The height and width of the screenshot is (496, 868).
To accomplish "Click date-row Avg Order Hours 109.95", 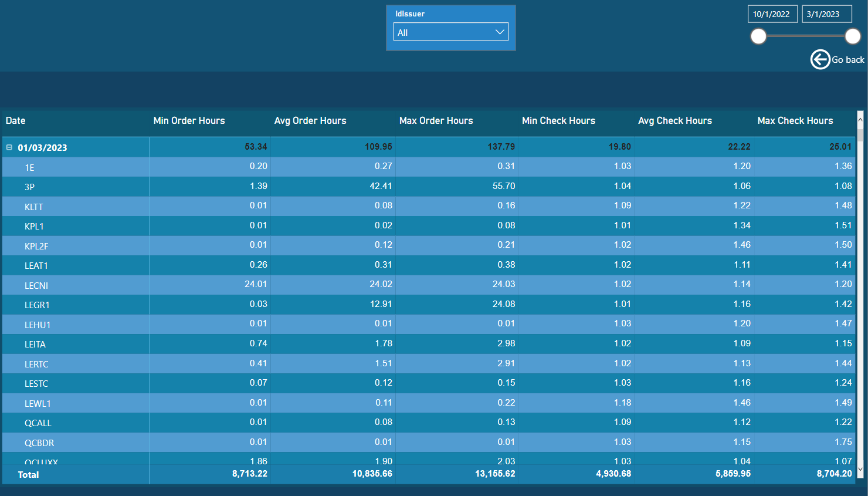I will [378, 147].
